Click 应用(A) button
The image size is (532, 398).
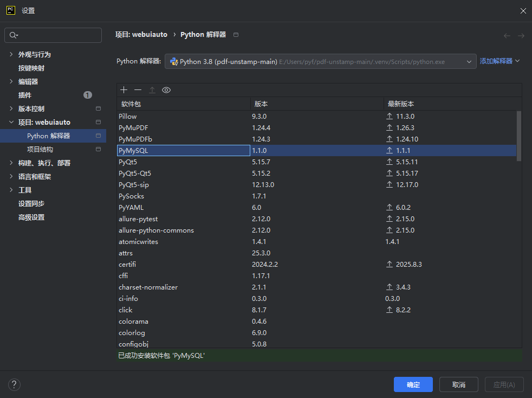(504, 384)
